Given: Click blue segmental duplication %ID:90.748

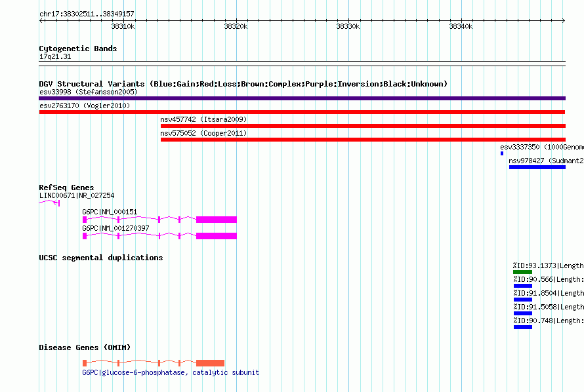Looking at the screenshot, I should [x=523, y=327].
